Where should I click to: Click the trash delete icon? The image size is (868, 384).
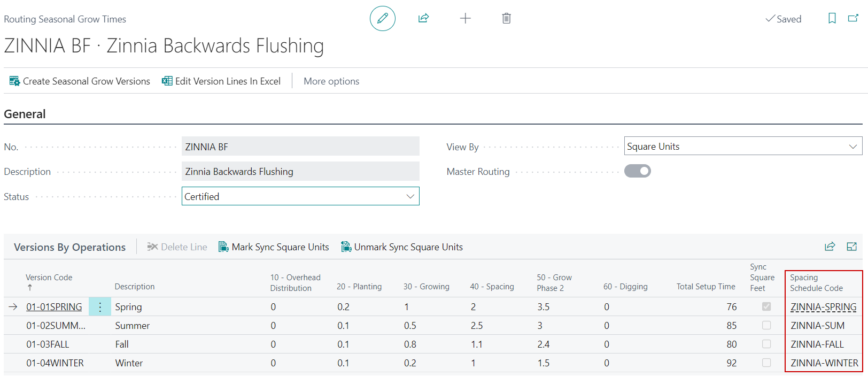506,19
